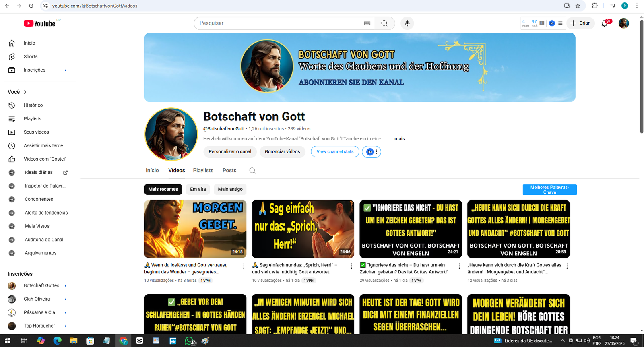Reload the page in browser
Screen dimensions: 644x347
click(x=31, y=6)
